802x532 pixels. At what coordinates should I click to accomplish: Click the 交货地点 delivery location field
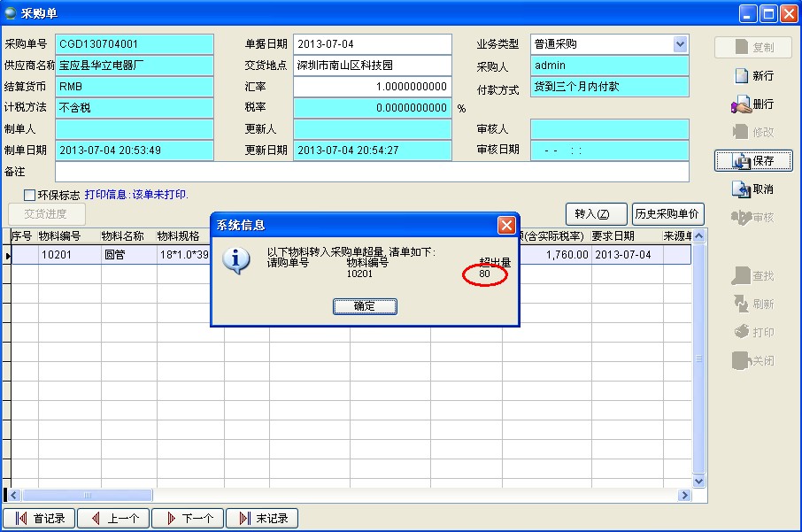(372, 66)
